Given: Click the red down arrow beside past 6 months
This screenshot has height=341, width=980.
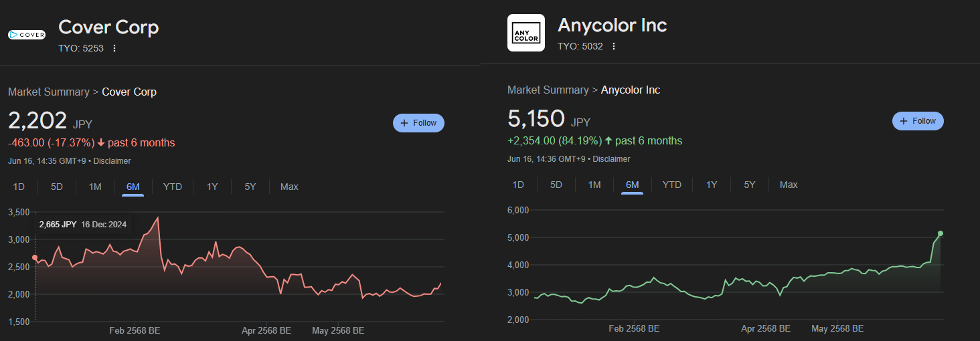Looking at the screenshot, I should (101, 142).
